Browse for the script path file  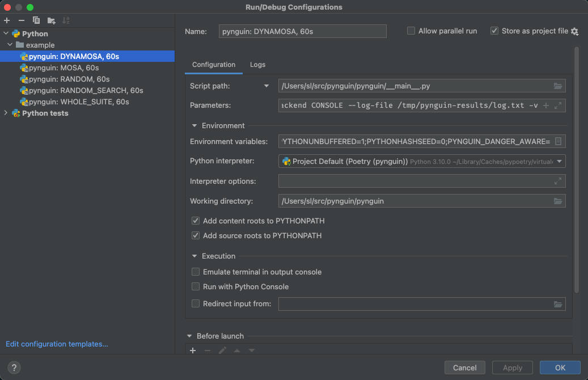click(x=558, y=86)
